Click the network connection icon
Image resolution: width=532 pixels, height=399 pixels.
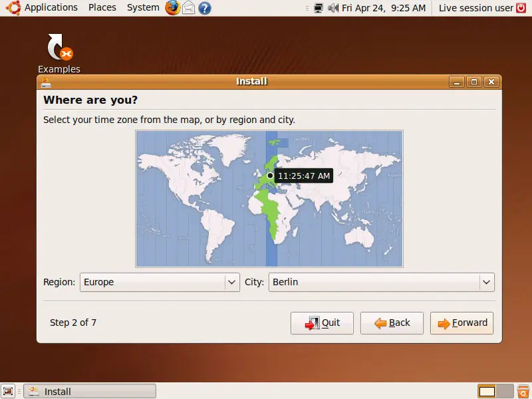coord(319,8)
